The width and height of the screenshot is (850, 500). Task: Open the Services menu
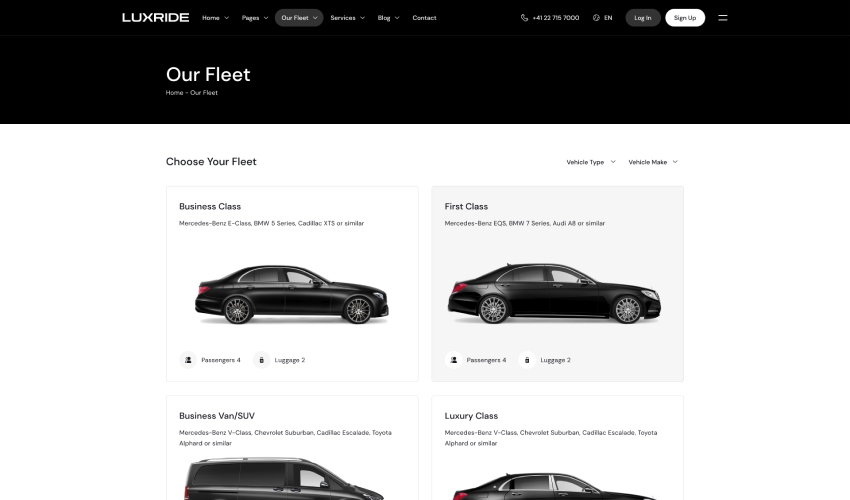coord(347,18)
